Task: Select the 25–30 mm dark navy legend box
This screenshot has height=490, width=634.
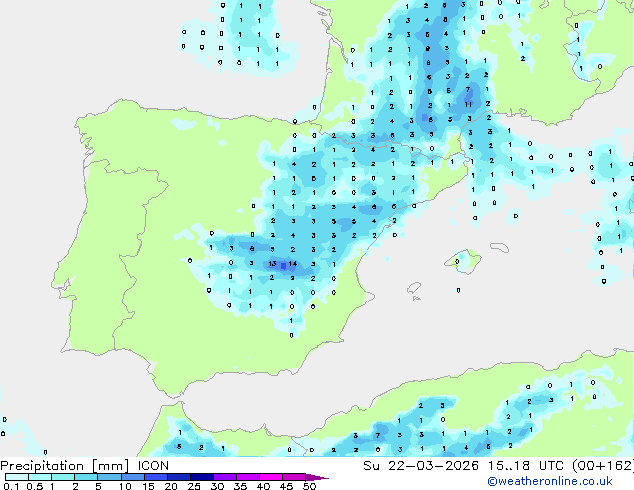Action: [x=201, y=477]
